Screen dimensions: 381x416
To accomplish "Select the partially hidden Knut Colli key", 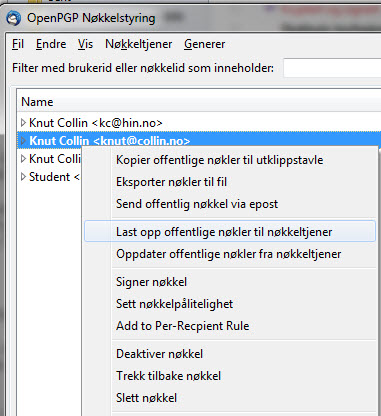I will pyautogui.click(x=55, y=159).
